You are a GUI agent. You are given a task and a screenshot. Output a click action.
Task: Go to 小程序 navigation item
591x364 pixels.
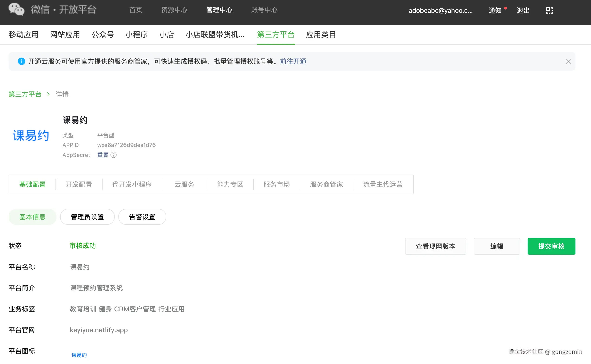[x=136, y=34]
